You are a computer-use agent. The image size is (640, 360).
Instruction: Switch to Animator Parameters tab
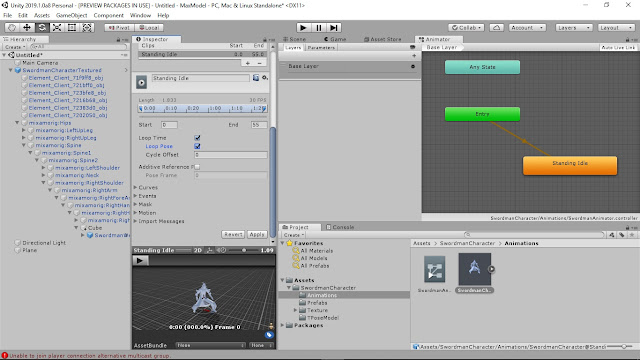point(321,47)
